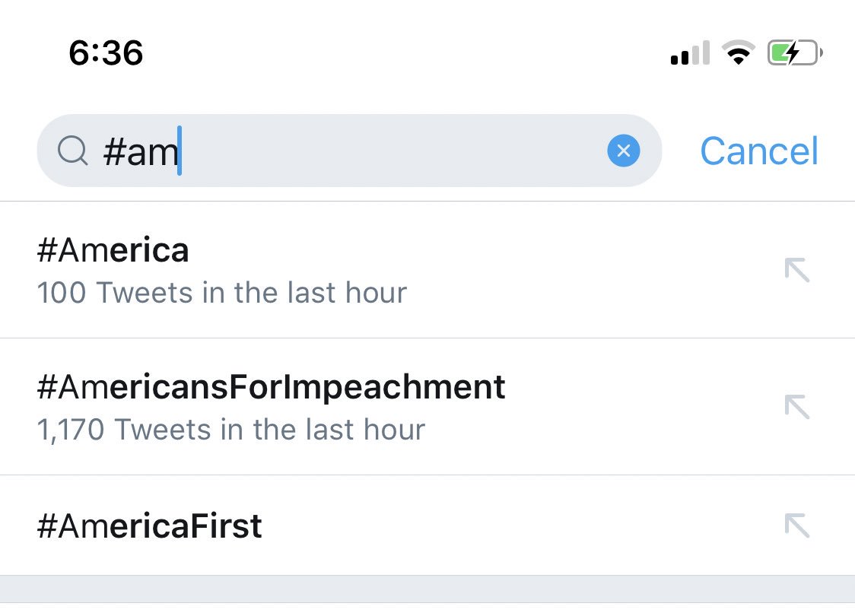This screenshot has height=616, width=855.
Task: Tap the autofill arrow beside #AmericansForImpeachment
Action: click(796, 406)
